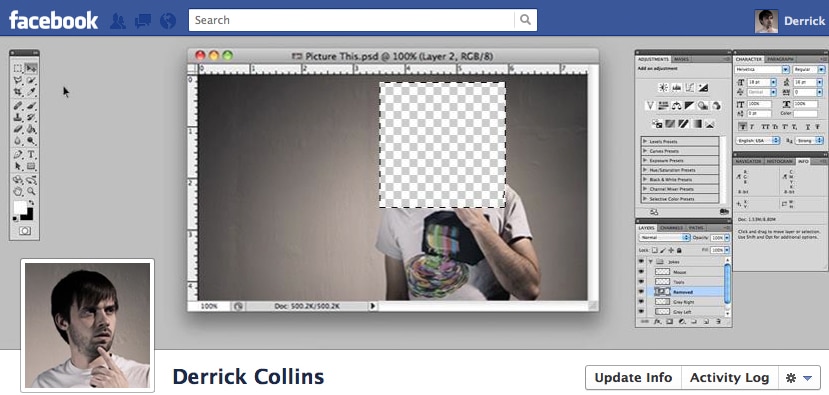Switch to the Paragraph tab
The height and width of the screenshot is (395, 829).
click(780, 59)
